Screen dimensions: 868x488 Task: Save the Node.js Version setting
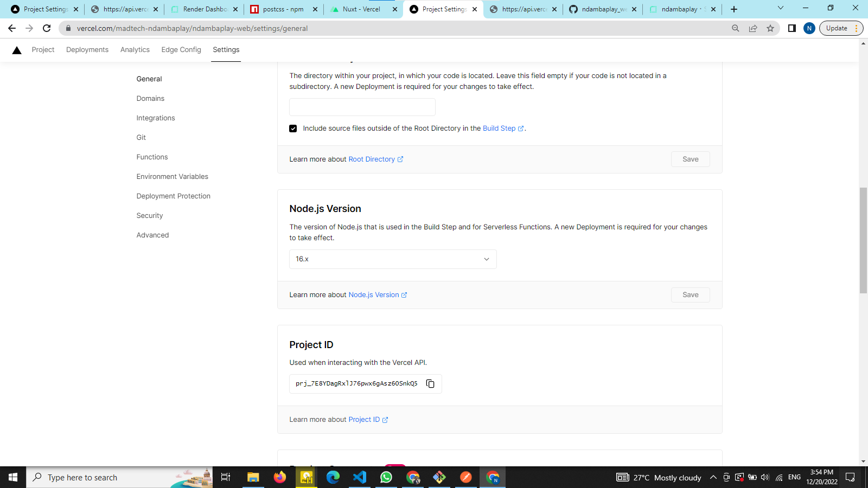(690, 295)
